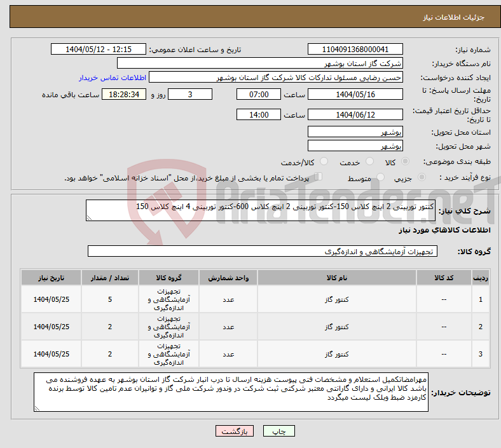This screenshot has width=501, height=448.
Task: Click the تاریخ نیاز column header
Action: tap(51, 278)
